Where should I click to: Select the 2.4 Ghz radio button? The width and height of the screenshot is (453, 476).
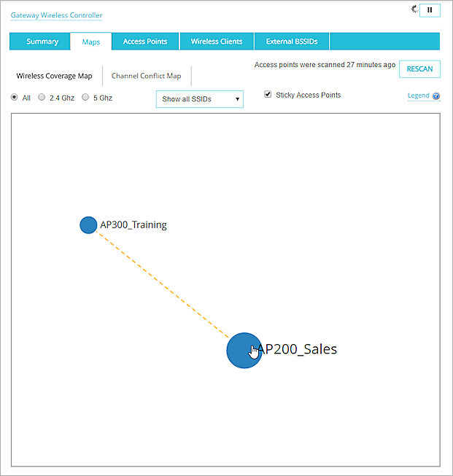(42, 97)
